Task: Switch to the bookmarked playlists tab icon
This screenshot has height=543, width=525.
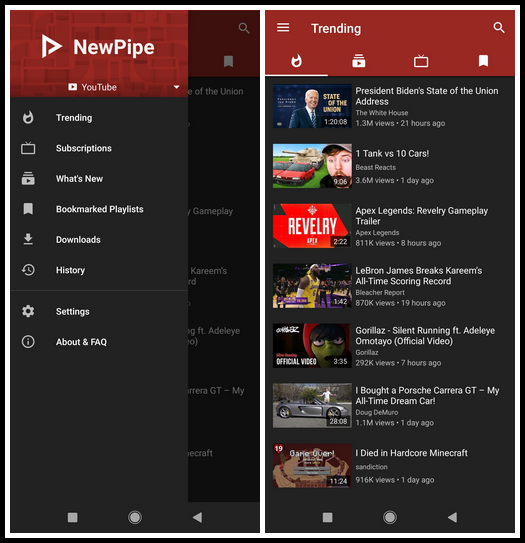Action: [483, 61]
